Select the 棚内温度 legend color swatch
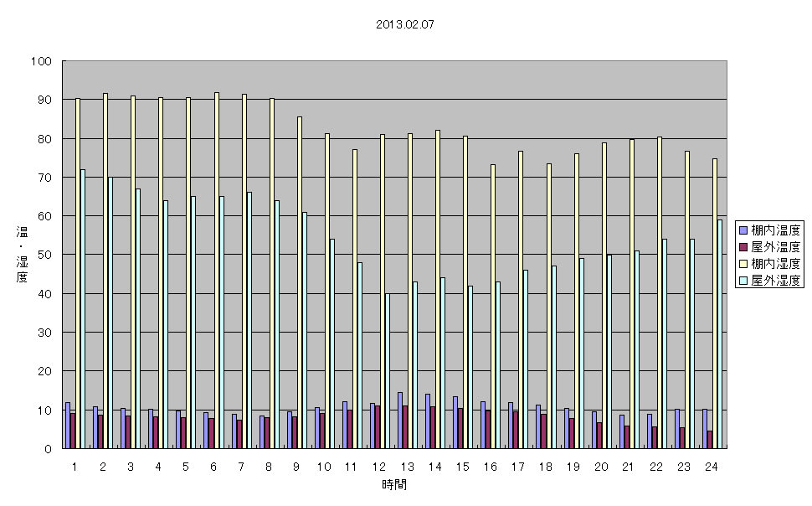Screen dimensions: 812x506 click(743, 230)
